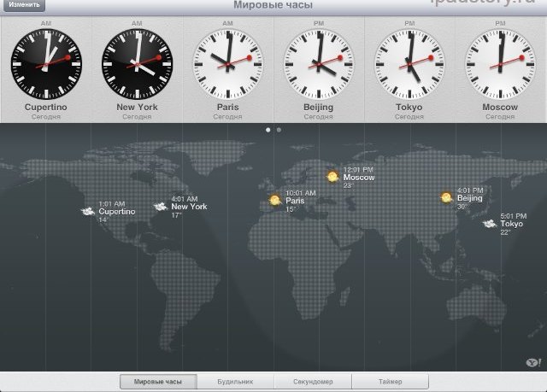Open the Moscow analog clock

click(x=500, y=64)
